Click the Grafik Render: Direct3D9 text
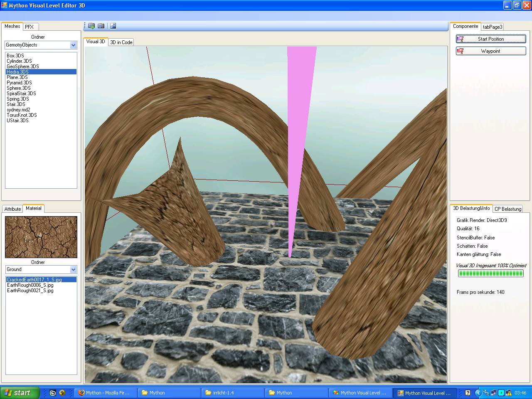This screenshot has width=532, height=399. pos(482,220)
